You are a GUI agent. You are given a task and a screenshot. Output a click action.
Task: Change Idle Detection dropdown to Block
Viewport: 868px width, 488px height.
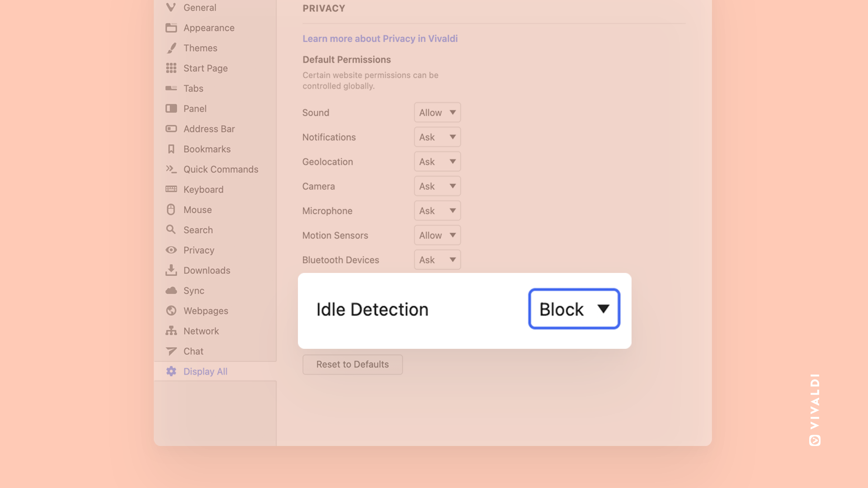[x=574, y=308]
